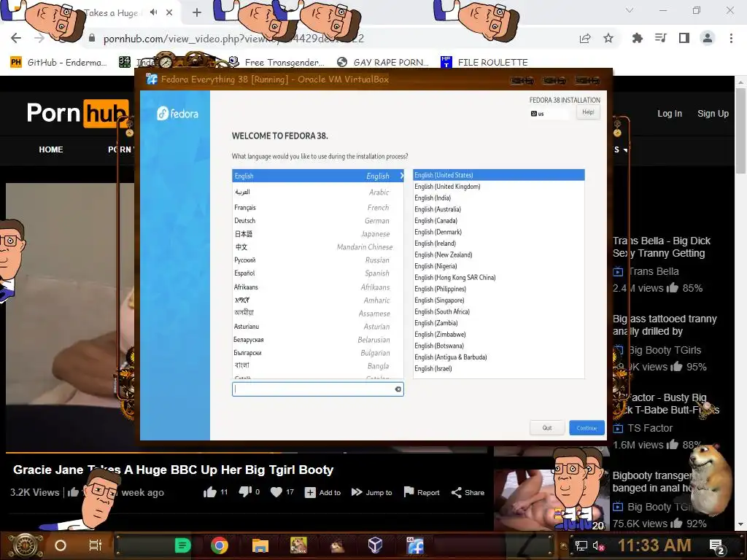
Task: Open Chrome tab search chevron
Action: click(630, 10)
